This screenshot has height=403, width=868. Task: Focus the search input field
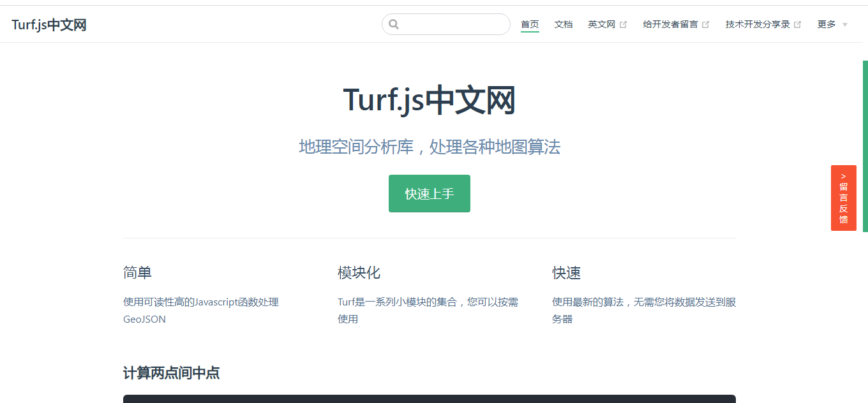point(446,24)
